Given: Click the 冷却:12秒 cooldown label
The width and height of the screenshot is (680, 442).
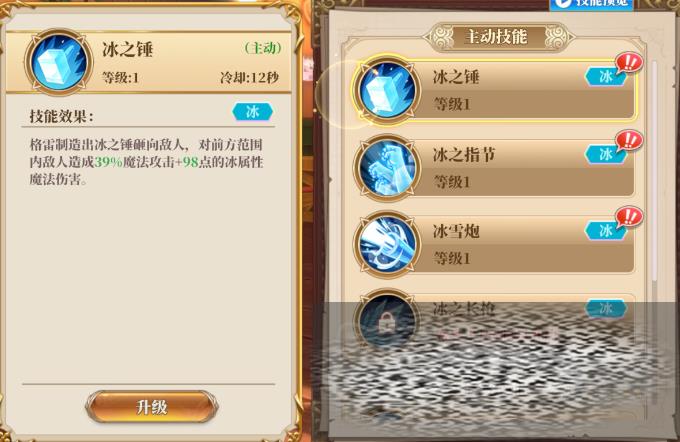Looking at the screenshot, I should 249,78.
